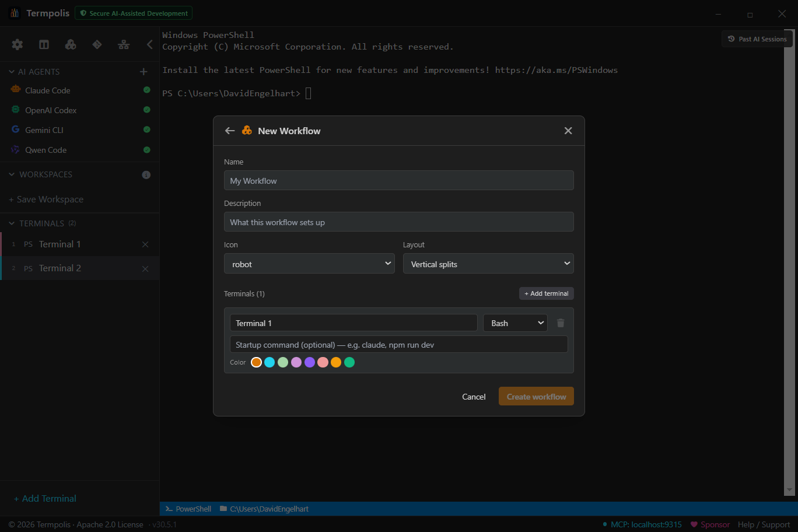Click the OpenAI Codex green status check

coord(147,110)
